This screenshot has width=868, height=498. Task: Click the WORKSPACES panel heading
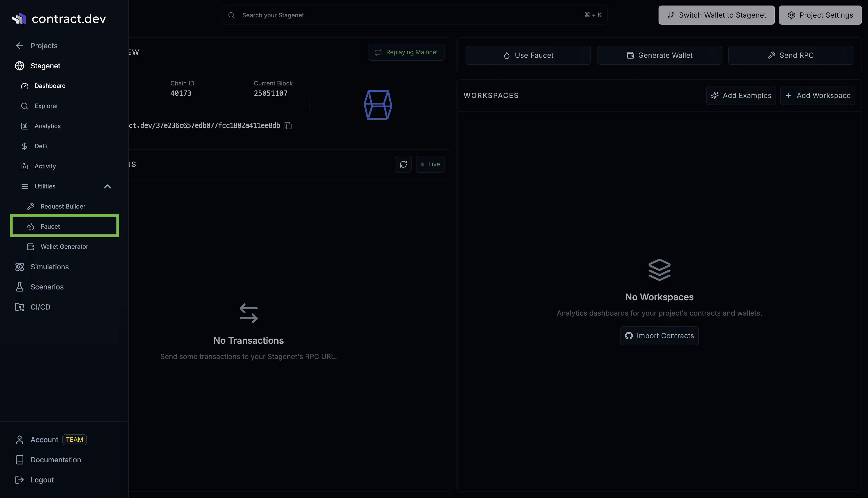coord(491,95)
